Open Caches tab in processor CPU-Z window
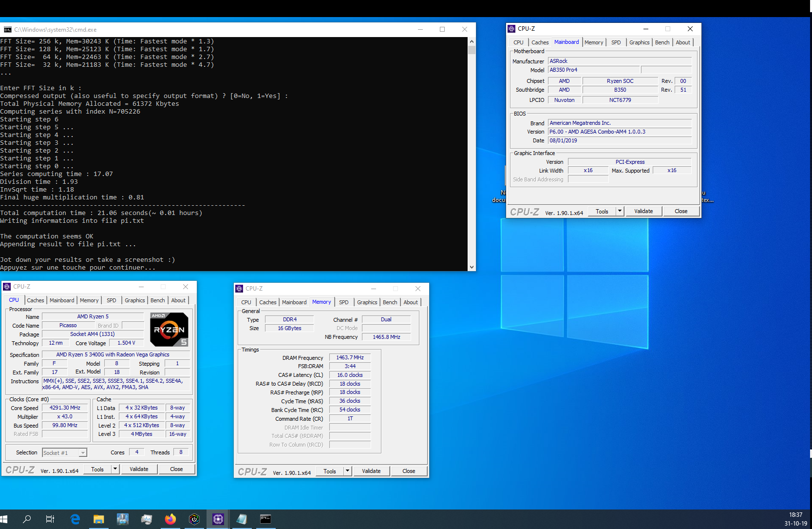 (x=35, y=300)
